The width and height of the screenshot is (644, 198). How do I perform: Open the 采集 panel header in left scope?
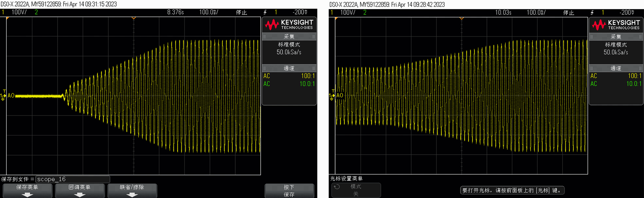coord(289,37)
